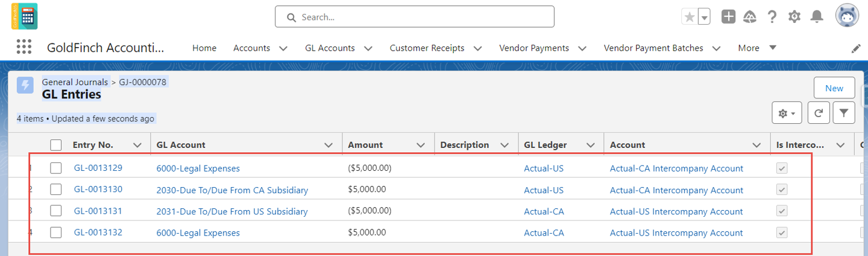This screenshot has width=868, height=256.
Task: Open entry GL-0013131
Action: point(98,211)
